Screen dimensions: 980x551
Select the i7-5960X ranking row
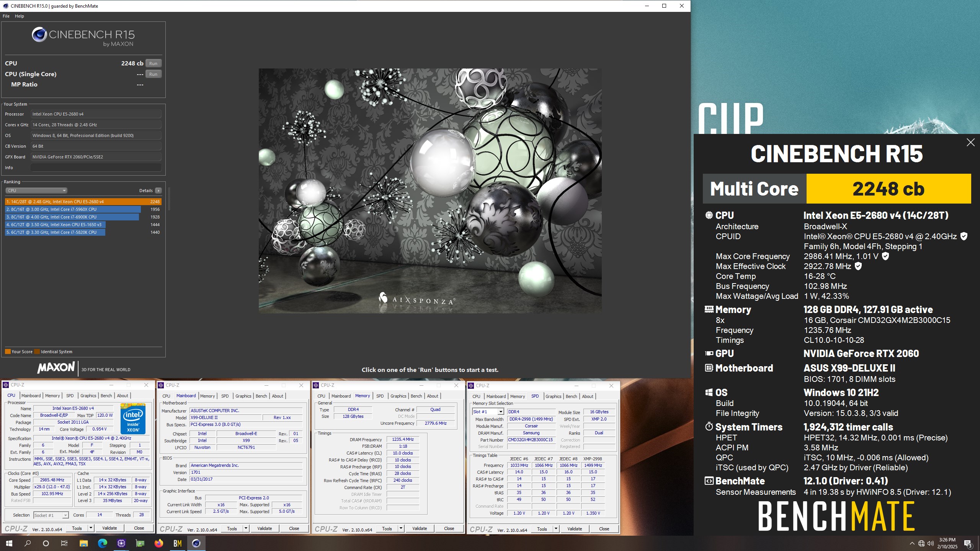(x=83, y=209)
